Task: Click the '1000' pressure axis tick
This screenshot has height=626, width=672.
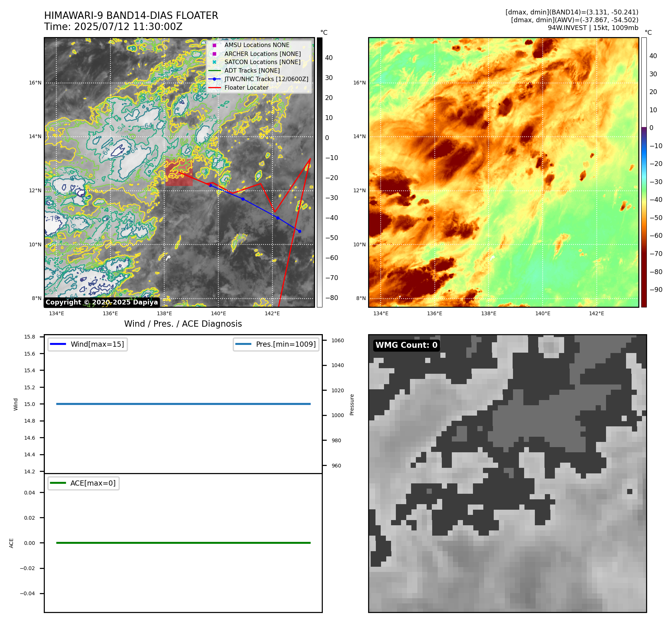Action: pos(338,415)
